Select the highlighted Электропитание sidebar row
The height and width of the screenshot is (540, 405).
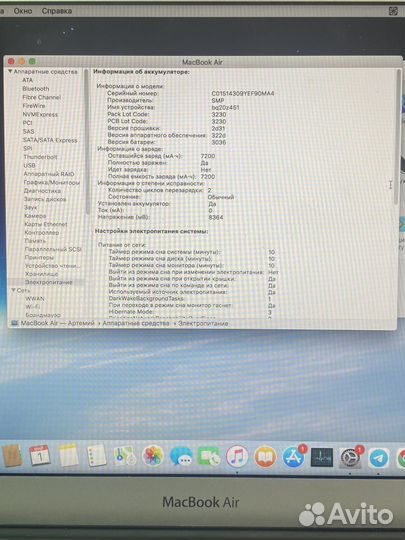pos(45,282)
